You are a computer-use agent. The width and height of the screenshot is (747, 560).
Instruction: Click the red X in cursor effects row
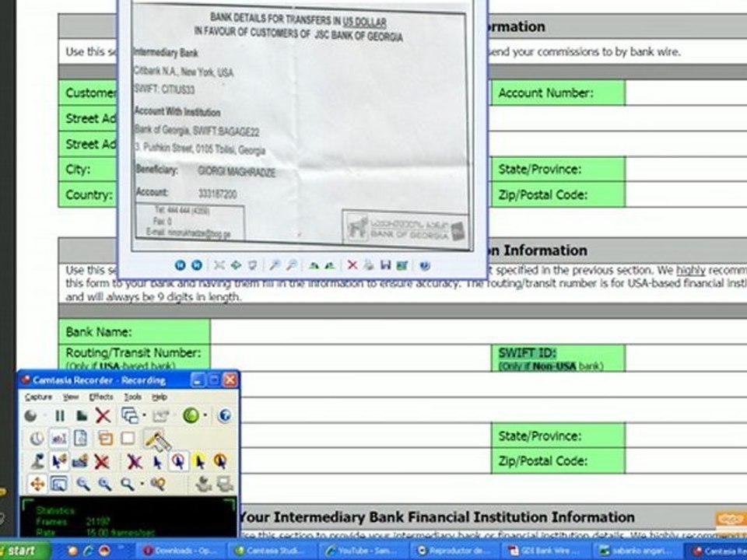[101, 461]
